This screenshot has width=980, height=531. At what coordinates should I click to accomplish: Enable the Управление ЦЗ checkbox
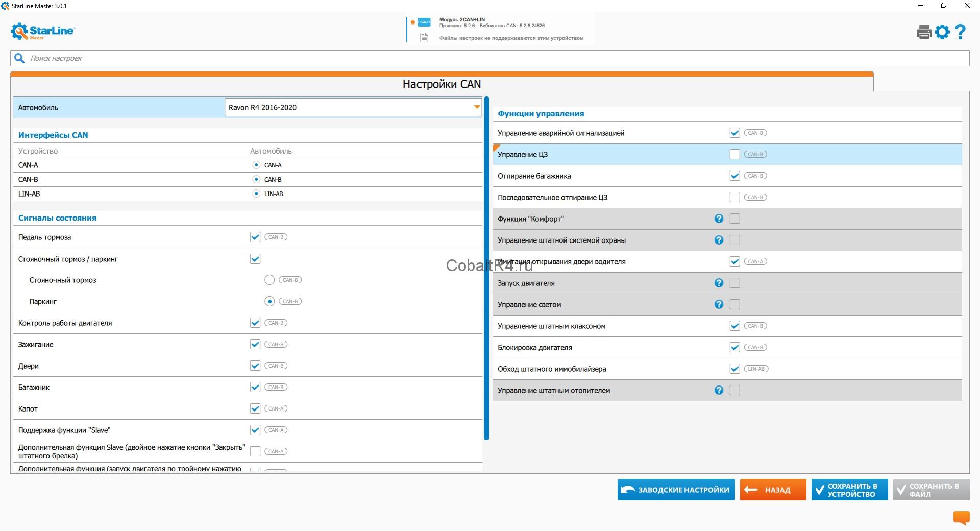click(734, 154)
